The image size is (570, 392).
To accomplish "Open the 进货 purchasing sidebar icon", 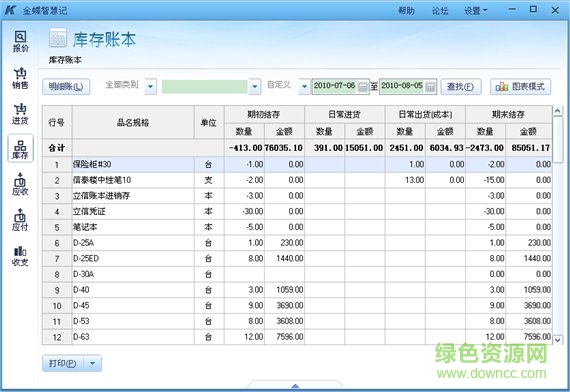I will click(x=20, y=114).
